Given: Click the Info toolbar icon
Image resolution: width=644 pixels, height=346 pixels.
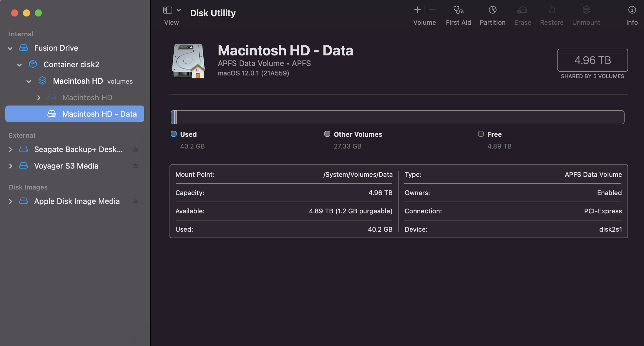Looking at the screenshot, I should [632, 10].
